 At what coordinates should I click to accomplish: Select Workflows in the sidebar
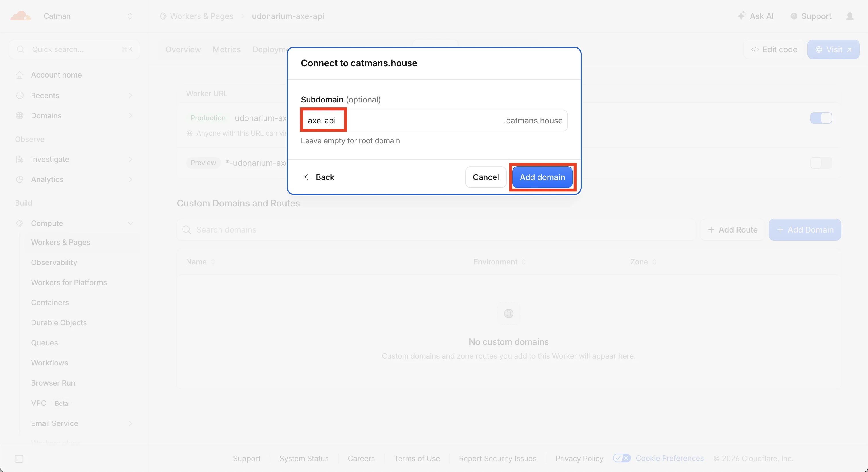(x=50, y=363)
